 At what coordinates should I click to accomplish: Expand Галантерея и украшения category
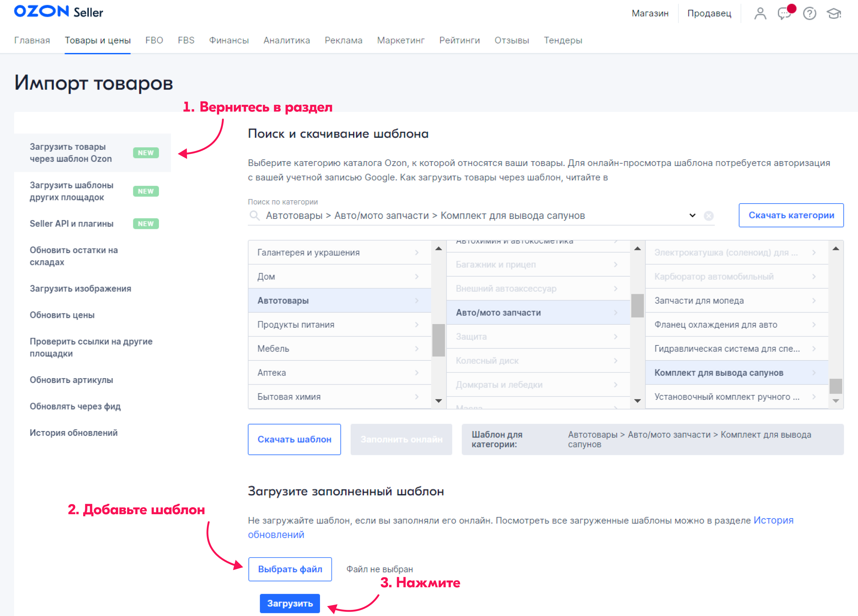(x=339, y=253)
